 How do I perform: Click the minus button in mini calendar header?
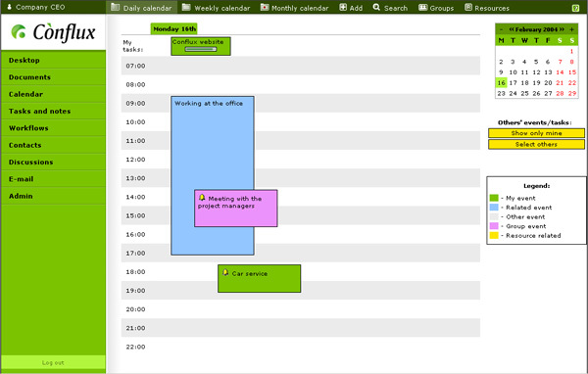pos(502,29)
